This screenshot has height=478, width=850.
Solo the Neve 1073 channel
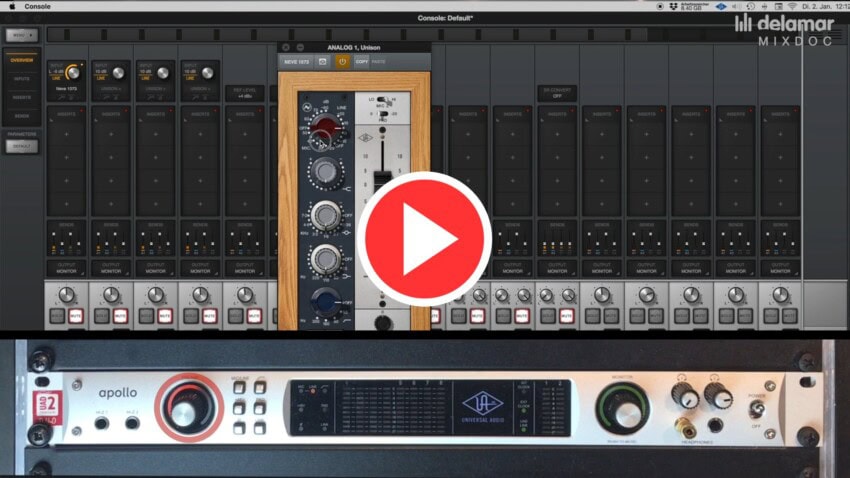click(x=57, y=316)
